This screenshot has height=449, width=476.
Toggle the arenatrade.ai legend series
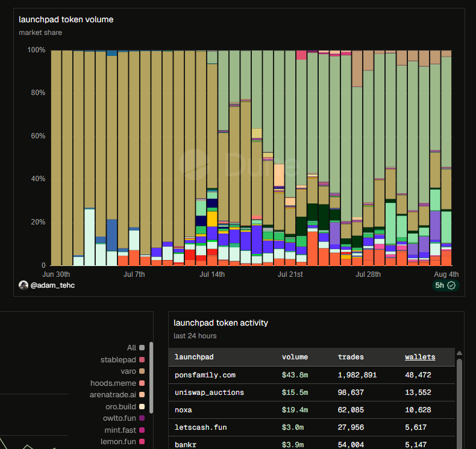117,395
